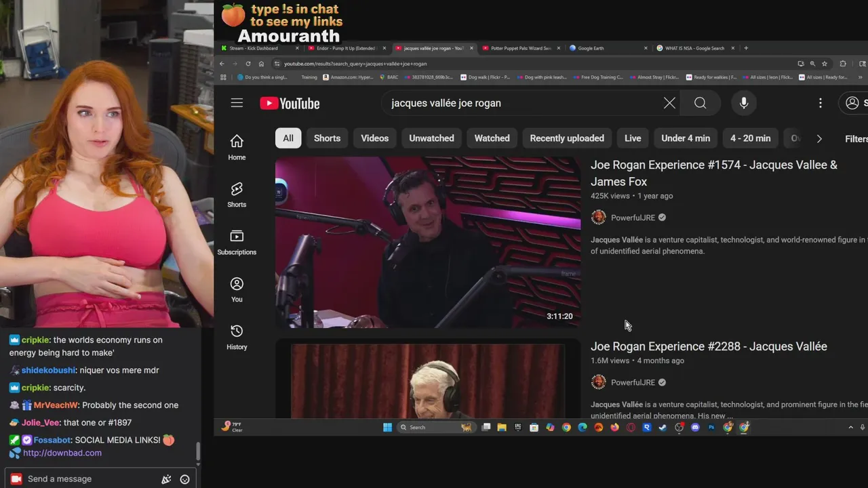Open the Training bookmark folder

tap(309, 77)
